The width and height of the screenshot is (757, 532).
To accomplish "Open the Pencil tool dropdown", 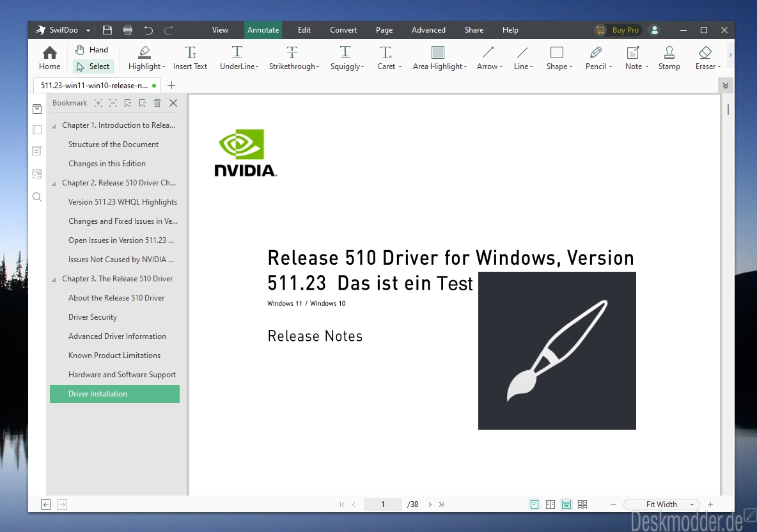I will point(610,66).
